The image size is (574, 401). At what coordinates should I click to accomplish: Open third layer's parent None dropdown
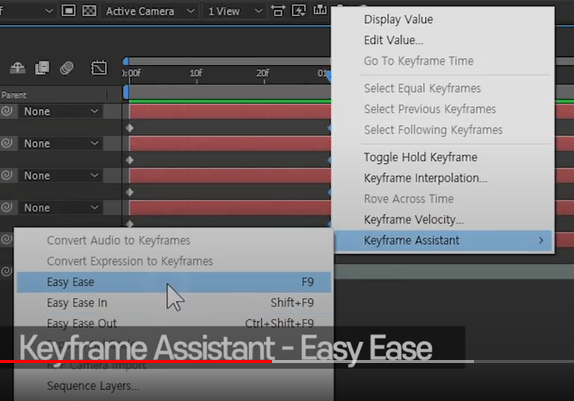point(61,176)
